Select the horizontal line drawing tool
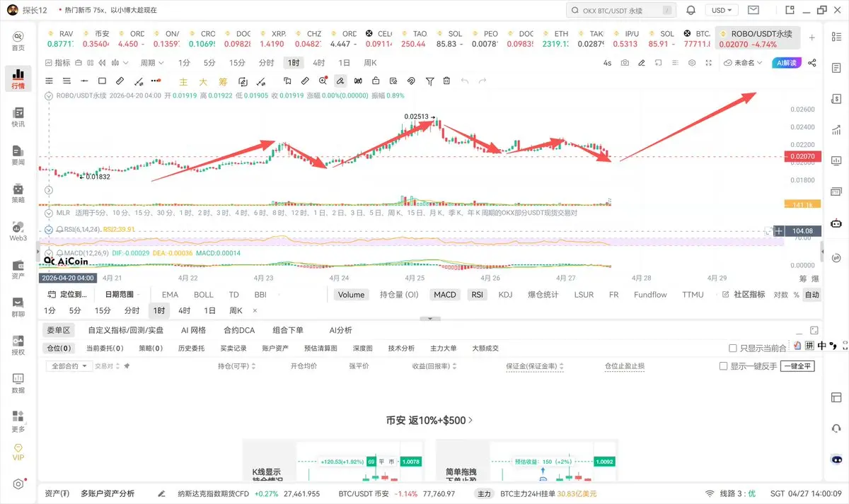 click(x=84, y=81)
